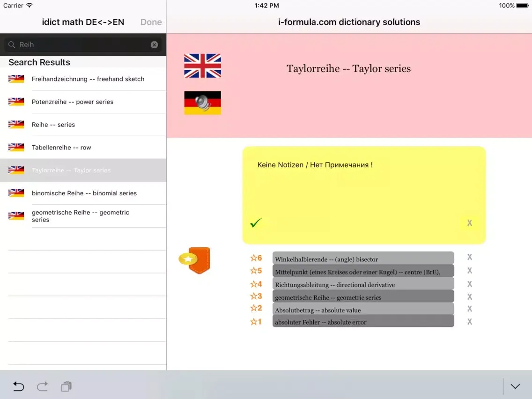Open binomische Reihe -- binomial series result
The height and width of the screenshot is (399, 532).
point(83,193)
